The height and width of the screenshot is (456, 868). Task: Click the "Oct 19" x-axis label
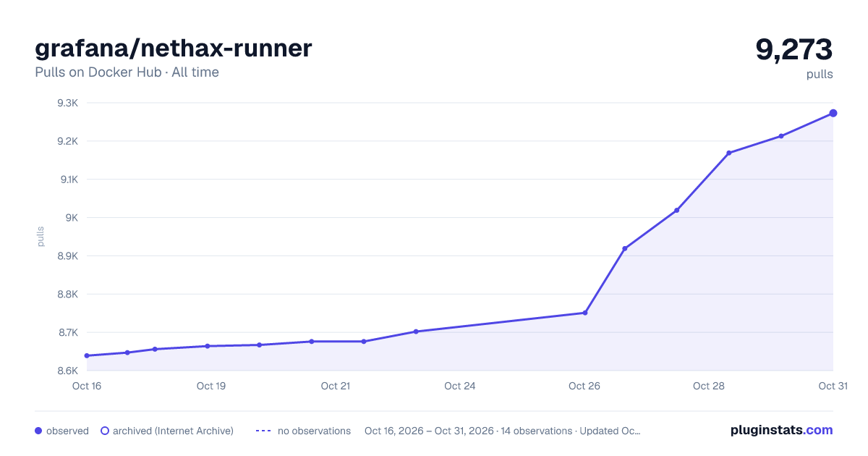coord(211,386)
